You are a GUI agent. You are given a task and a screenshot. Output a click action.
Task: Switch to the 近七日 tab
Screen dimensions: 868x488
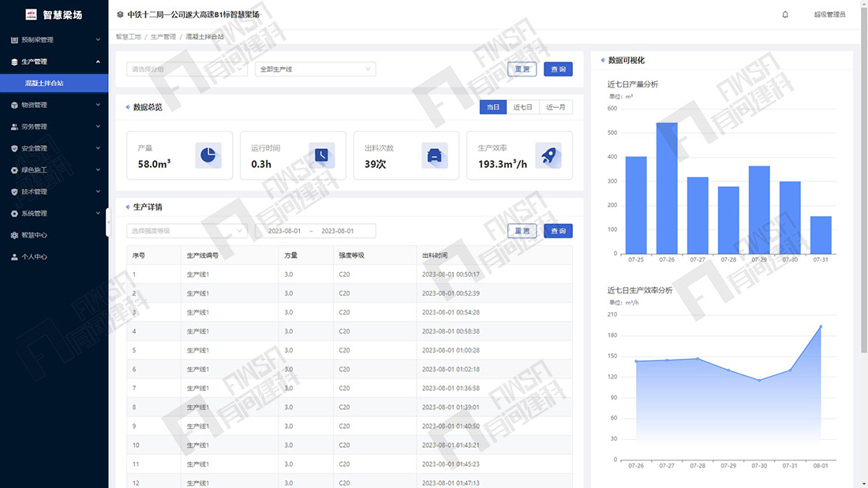(x=522, y=107)
